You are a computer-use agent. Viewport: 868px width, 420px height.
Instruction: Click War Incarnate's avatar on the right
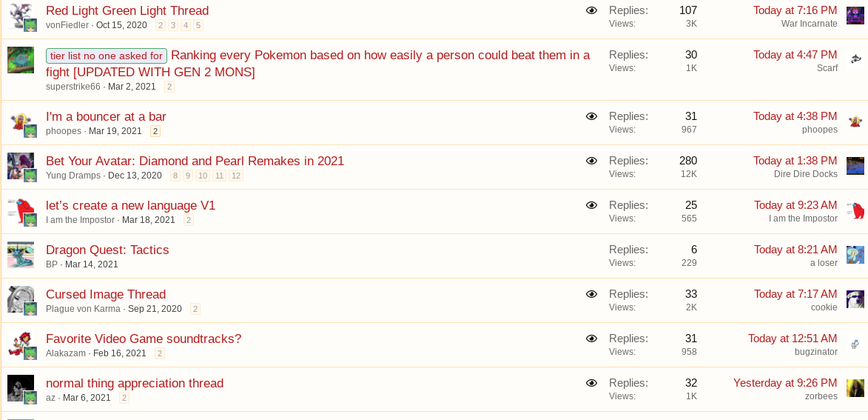(x=855, y=16)
